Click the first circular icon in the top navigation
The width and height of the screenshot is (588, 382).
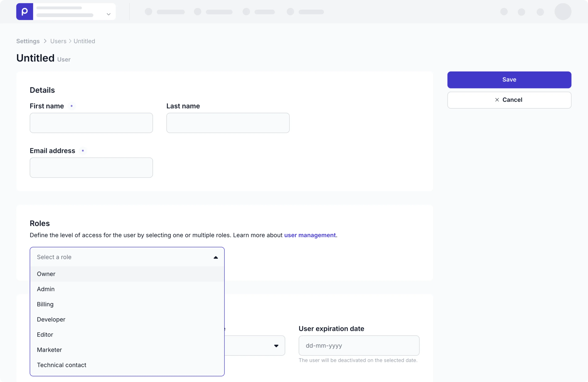[x=149, y=12]
